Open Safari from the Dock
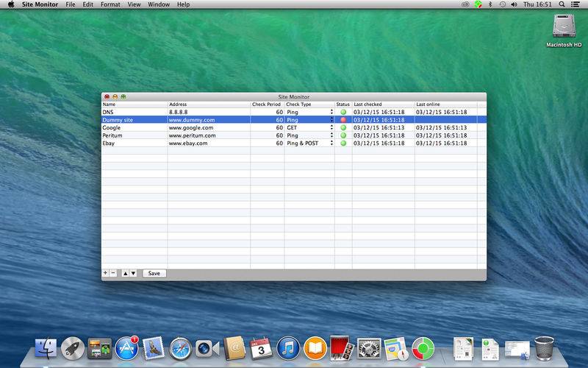Screen dimensions: 588x368 179,347
